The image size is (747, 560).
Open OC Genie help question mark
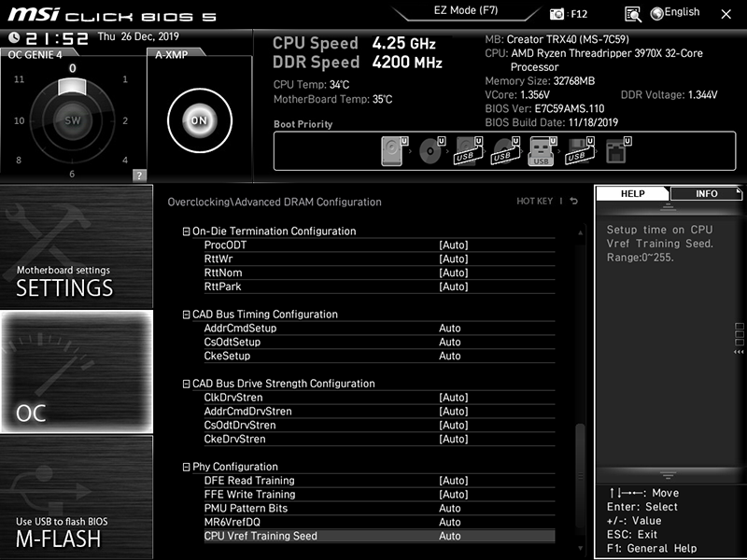(x=139, y=175)
